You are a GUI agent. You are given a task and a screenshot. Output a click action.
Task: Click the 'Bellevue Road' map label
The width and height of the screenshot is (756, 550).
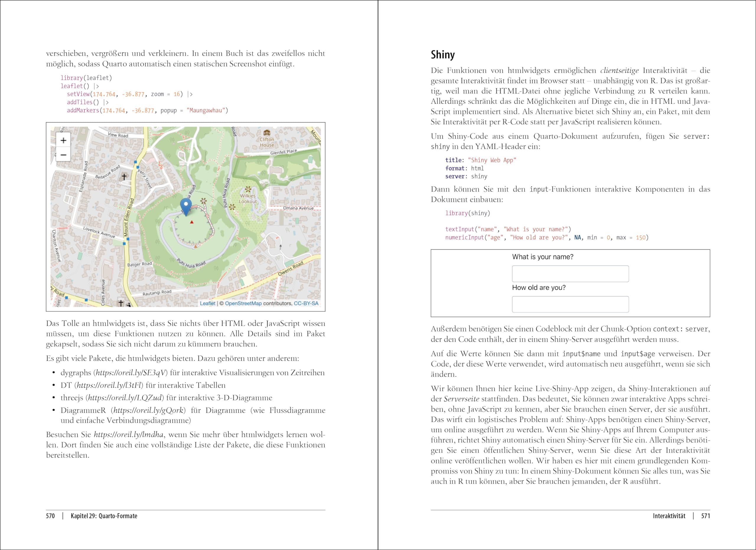click(108, 172)
